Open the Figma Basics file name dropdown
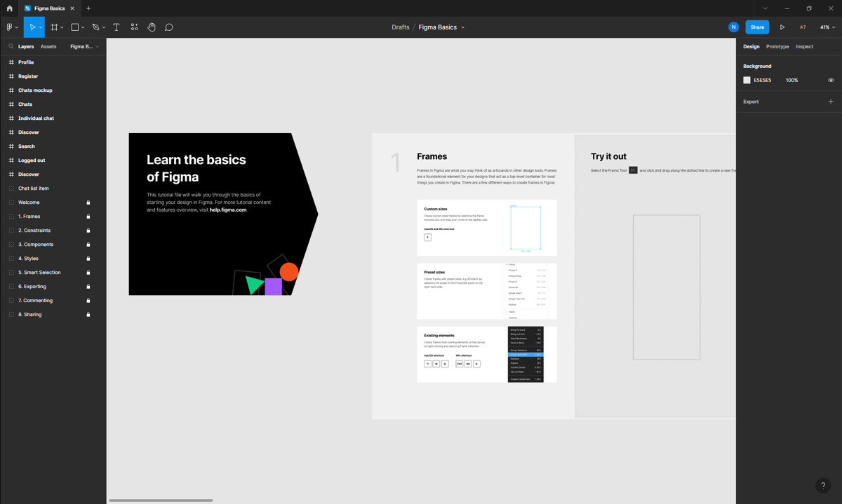The width and height of the screenshot is (842, 504). tap(463, 27)
